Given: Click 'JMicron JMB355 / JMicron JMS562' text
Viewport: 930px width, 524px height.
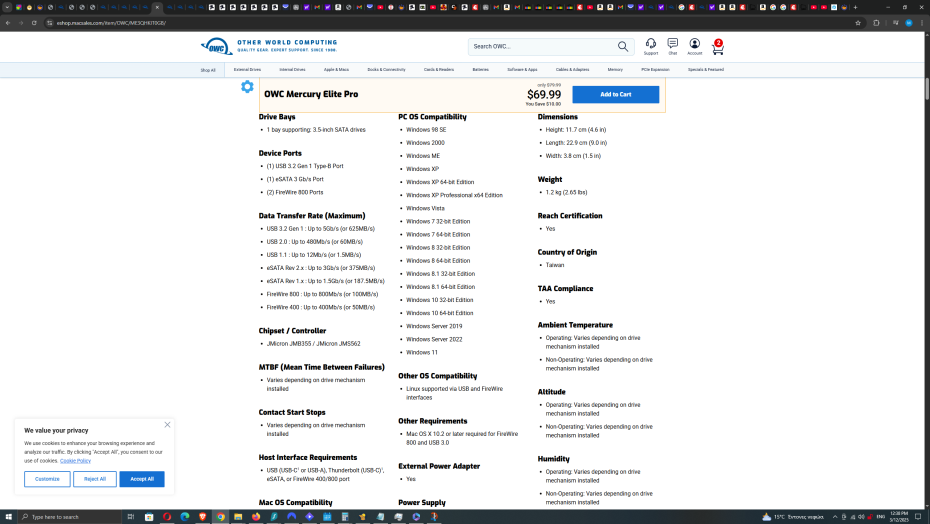Looking at the screenshot, I should [x=313, y=344].
